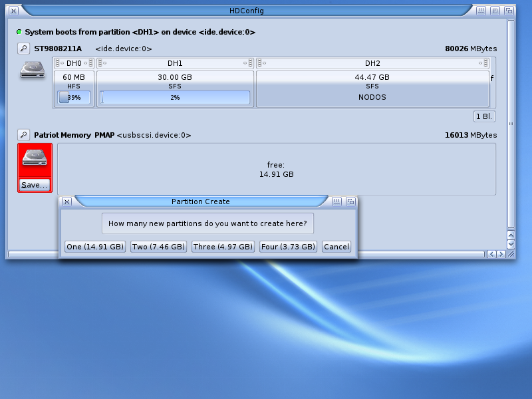532x399 pixels.
Task: Click the Partition Create title bar
Action: (201, 201)
